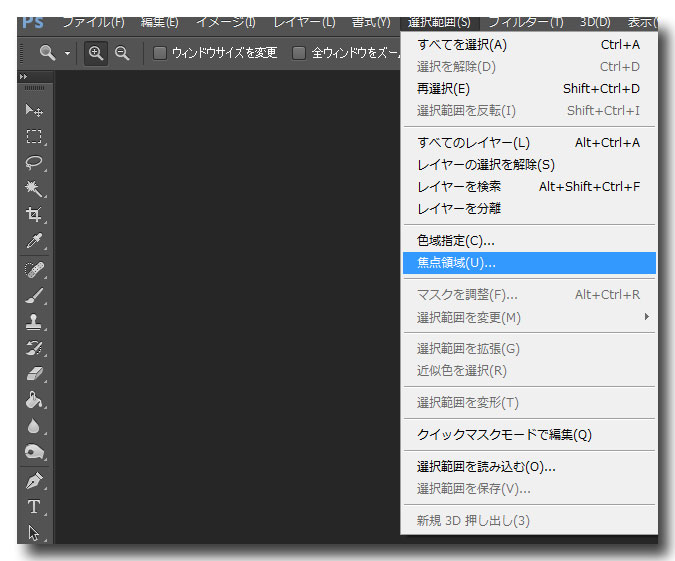
Task: Open the フィルター(T) menu
Action: coord(526,22)
